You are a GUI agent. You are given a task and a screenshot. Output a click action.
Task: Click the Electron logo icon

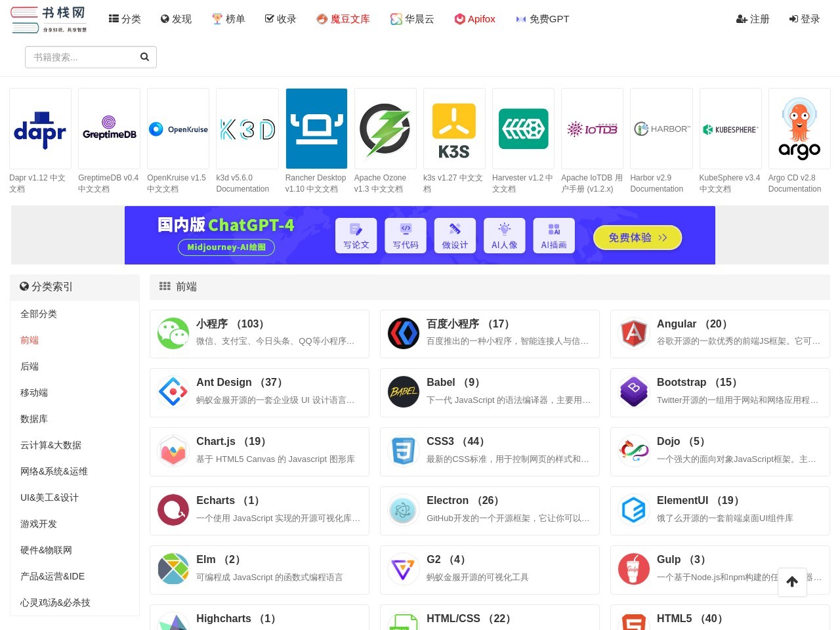[x=403, y=510]
